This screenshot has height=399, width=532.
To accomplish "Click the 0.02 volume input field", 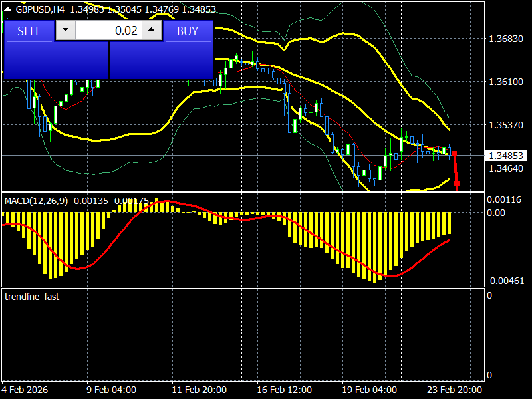I will tap(108, 30).
